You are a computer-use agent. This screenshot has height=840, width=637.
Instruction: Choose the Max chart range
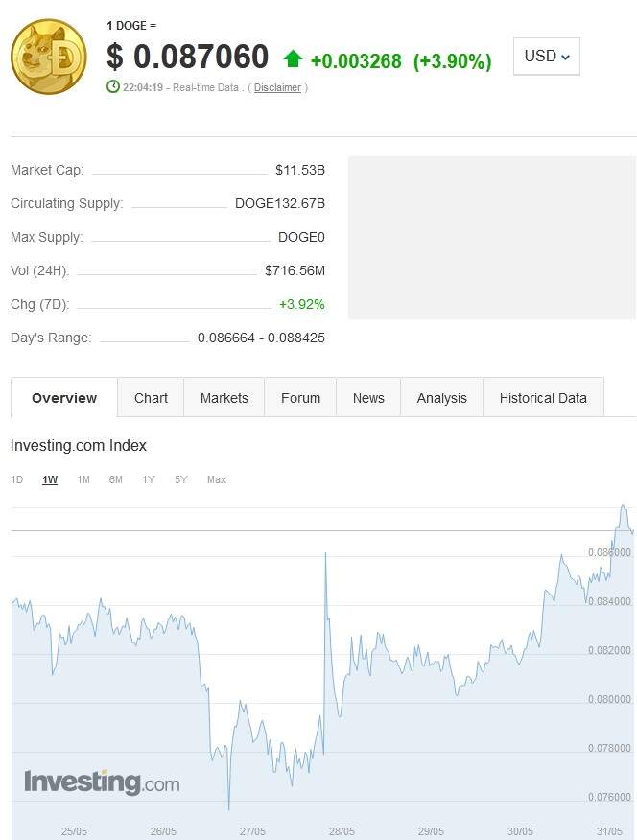(x=217, y=479)
